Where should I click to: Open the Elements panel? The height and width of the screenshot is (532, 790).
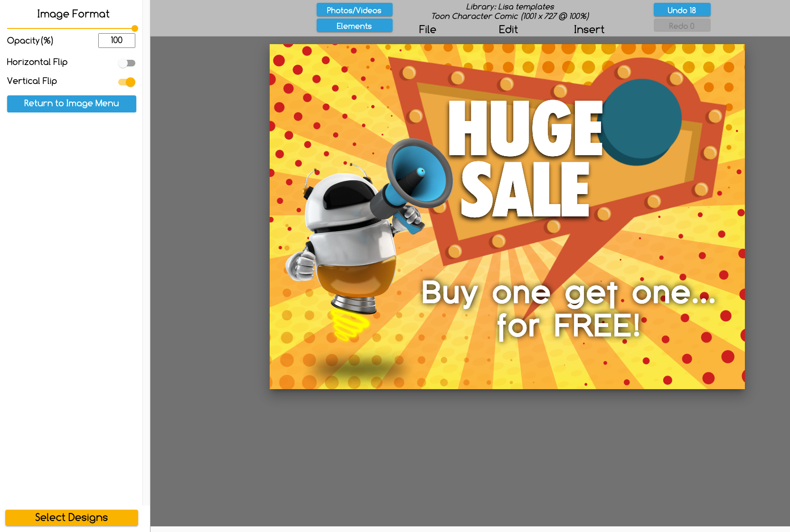point(354,26)
